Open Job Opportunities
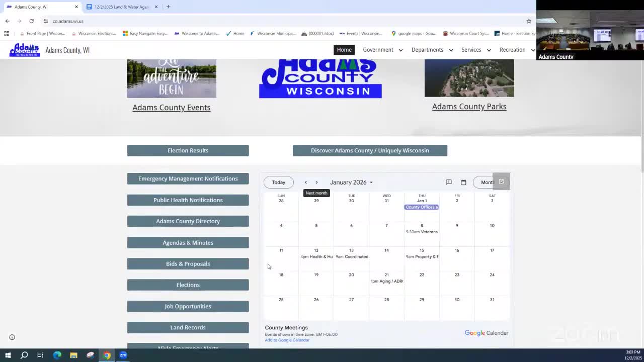Viewport: 644px width, 362px height. (x=188, y=306)
